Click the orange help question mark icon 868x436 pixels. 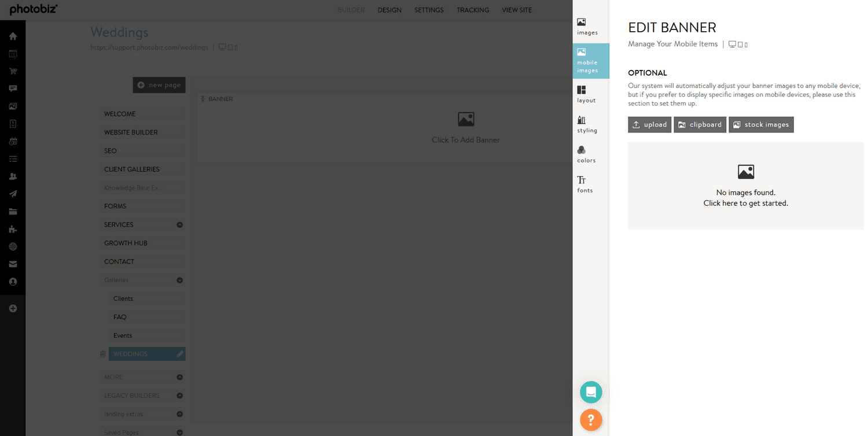[x=591, y=420]
